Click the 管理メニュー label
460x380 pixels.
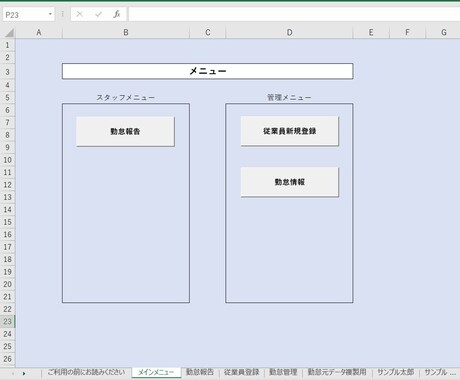(x=289, y=97)
